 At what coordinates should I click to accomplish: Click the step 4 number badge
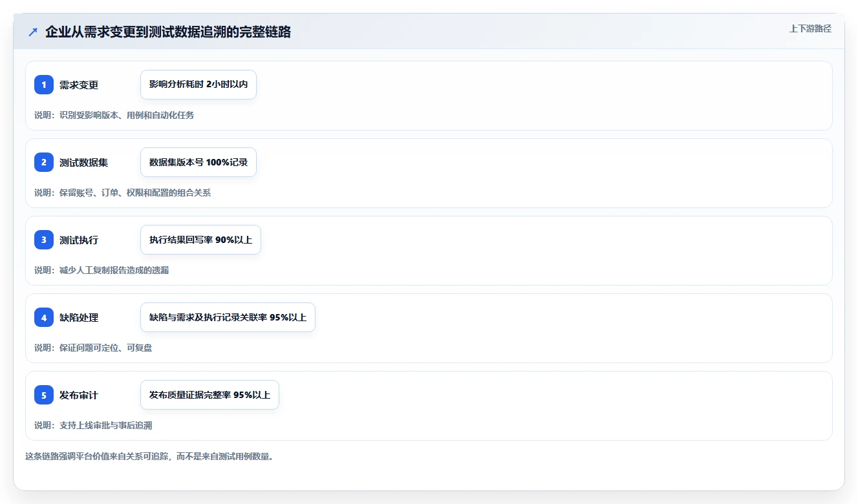point(44,317)
